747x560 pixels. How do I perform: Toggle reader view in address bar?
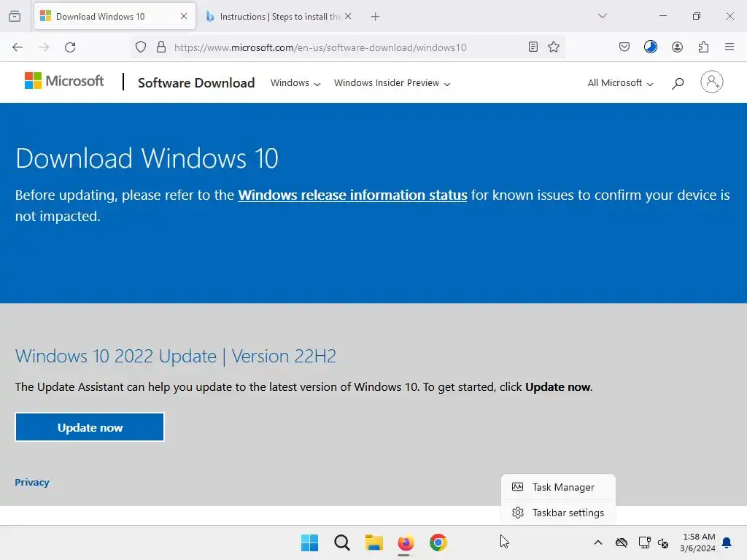[533, 47]
